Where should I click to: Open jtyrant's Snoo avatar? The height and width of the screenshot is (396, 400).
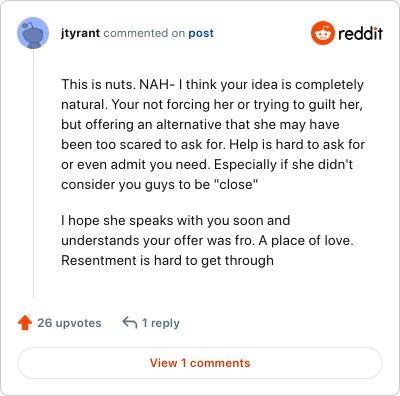click(33, 33)
